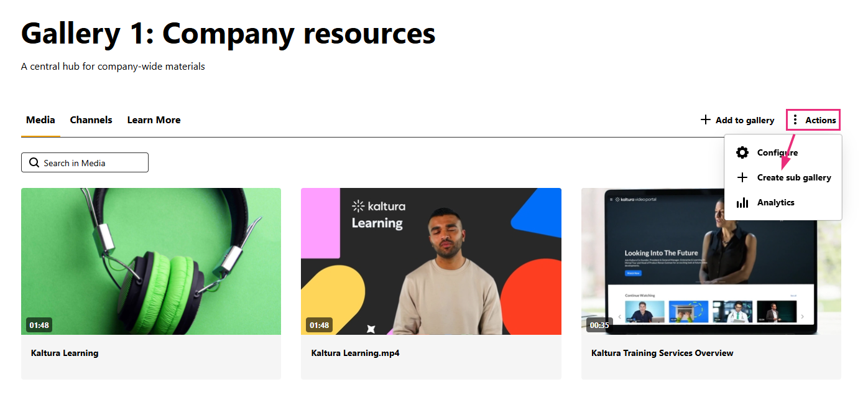Click the left arrow in Continue Watching carousel
Image resolution: width=868 pixels, height=407 pixels.
pyautogui.click(x=619, y=317)
